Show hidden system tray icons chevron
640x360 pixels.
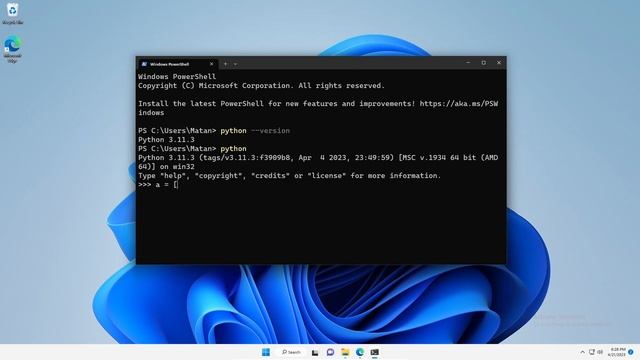click(x=582, y=352)
